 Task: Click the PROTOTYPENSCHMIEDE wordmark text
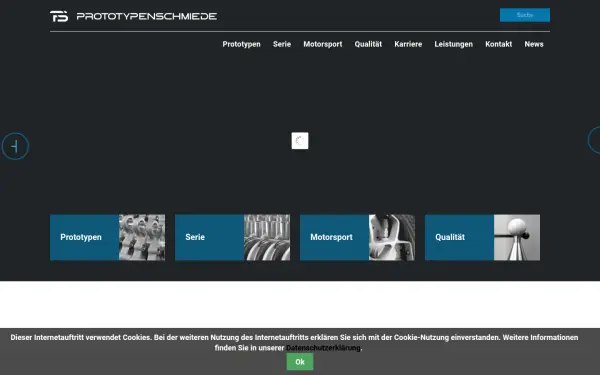[147, 16]
